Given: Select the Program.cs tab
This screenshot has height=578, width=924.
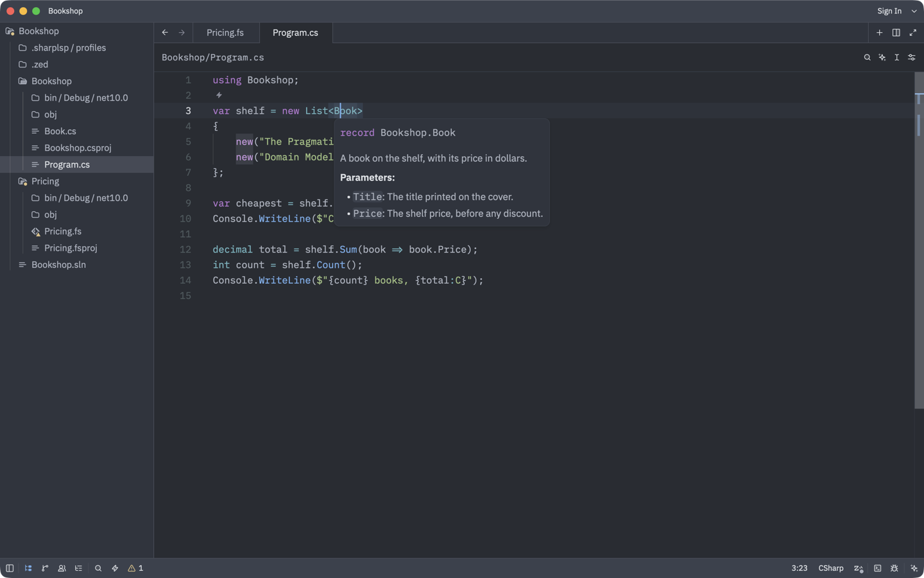Looking at the screenshot, I should click(x=296, y=33).
